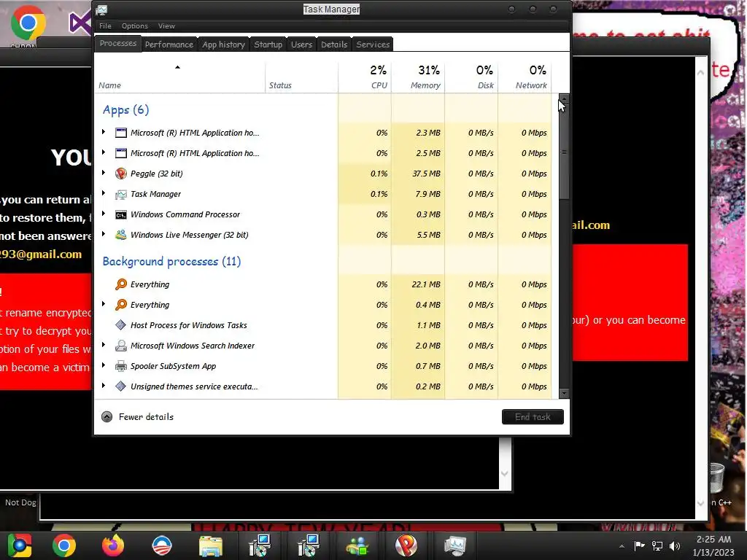Click the volume icon in system tray
The height and width of the screenshot is (560, 747).
tap(675, 546)
